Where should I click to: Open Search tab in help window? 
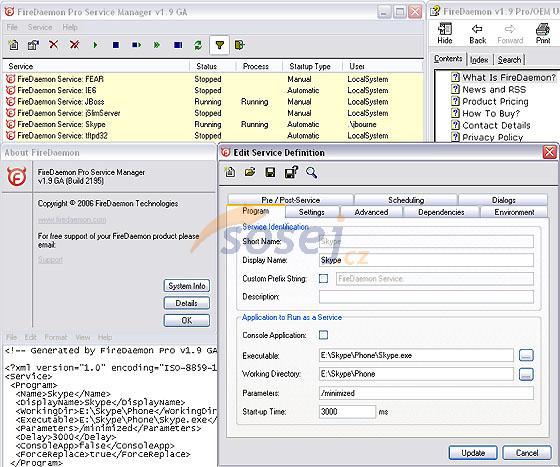click(x=509, y=60)
